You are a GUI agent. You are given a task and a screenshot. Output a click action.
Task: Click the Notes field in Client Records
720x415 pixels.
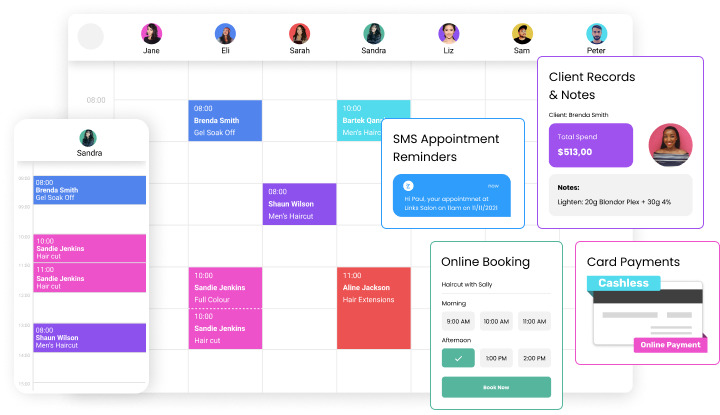point(620,195)
